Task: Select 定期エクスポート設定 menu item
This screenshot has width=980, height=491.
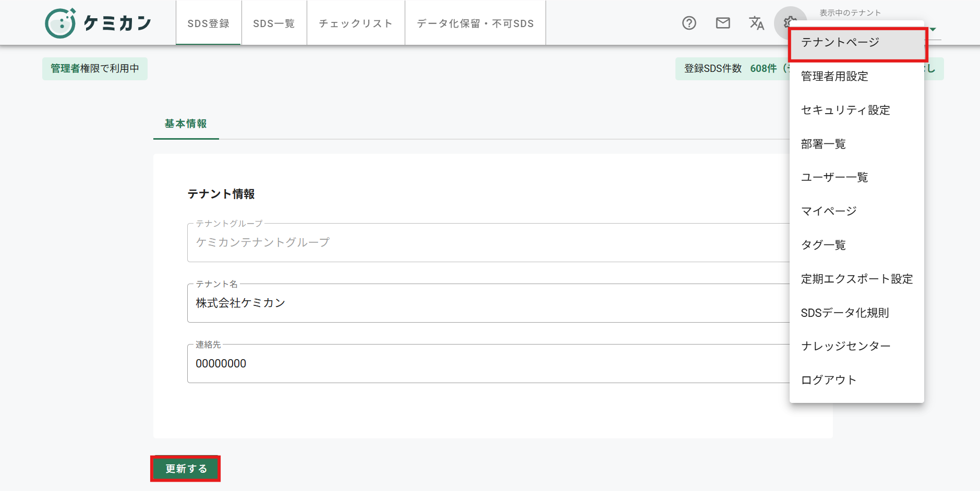Action: [857, 279]
